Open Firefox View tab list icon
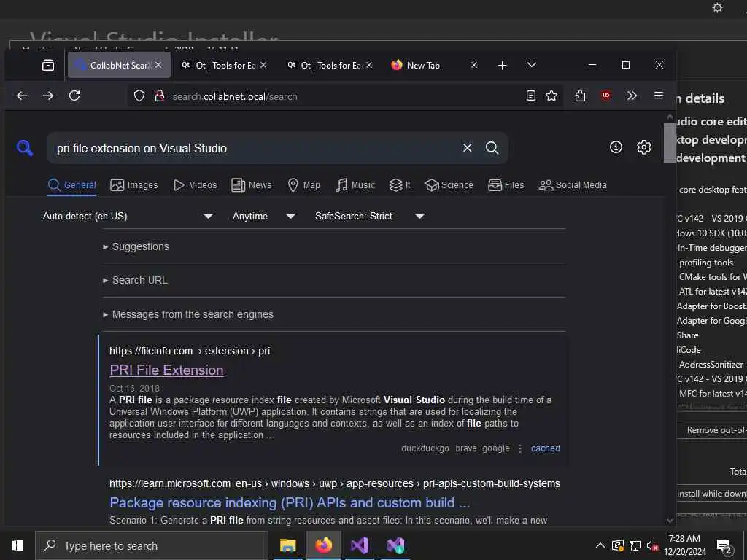The width and height of the screenshot is (747, 560). coord(48,65)
